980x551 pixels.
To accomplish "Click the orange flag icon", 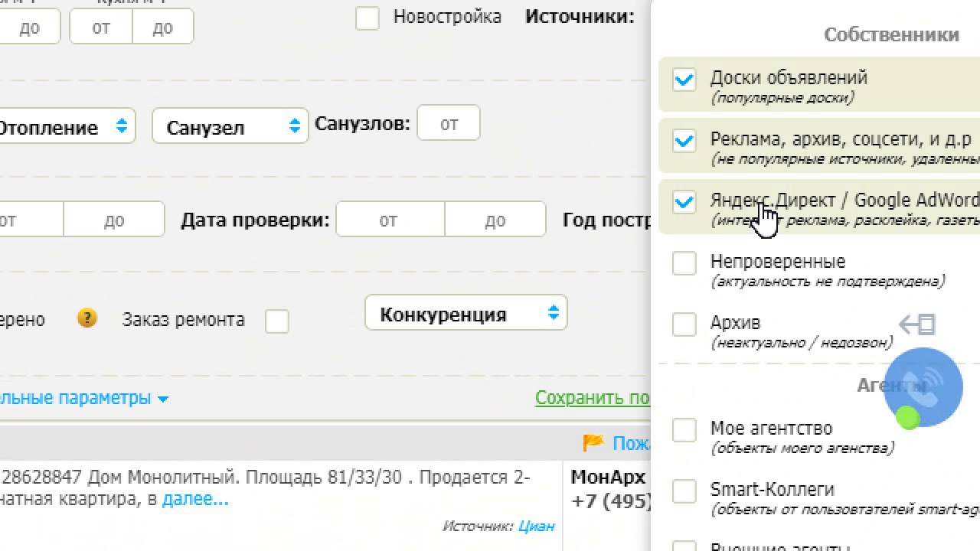I will tap(593, 443).
